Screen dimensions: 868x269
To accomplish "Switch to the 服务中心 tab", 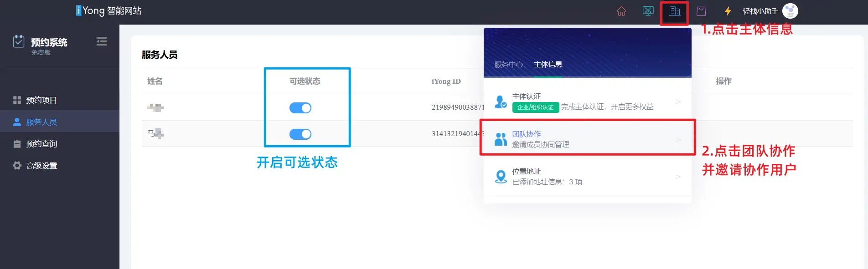I will pyautogui.click(x=508, y=65).
